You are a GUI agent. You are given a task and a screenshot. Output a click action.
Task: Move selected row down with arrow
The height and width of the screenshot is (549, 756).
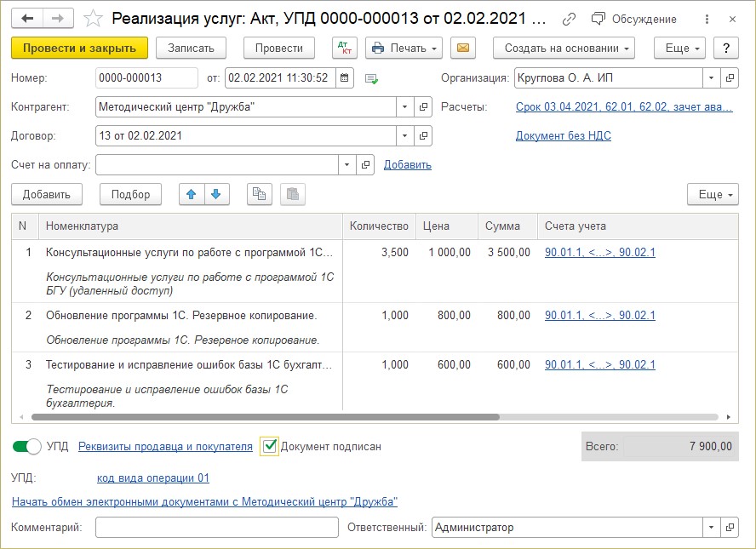pyautogui.click(x=216, y=195)
